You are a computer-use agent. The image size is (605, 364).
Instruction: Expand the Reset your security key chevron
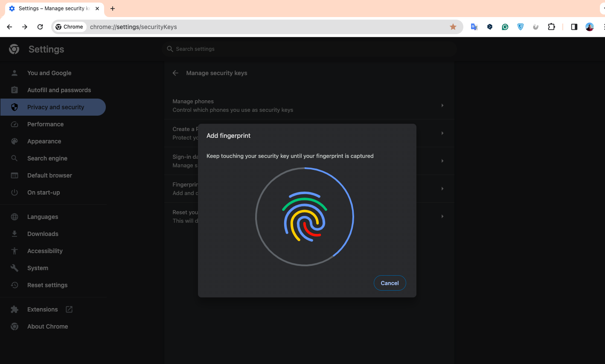pos(442,216)
